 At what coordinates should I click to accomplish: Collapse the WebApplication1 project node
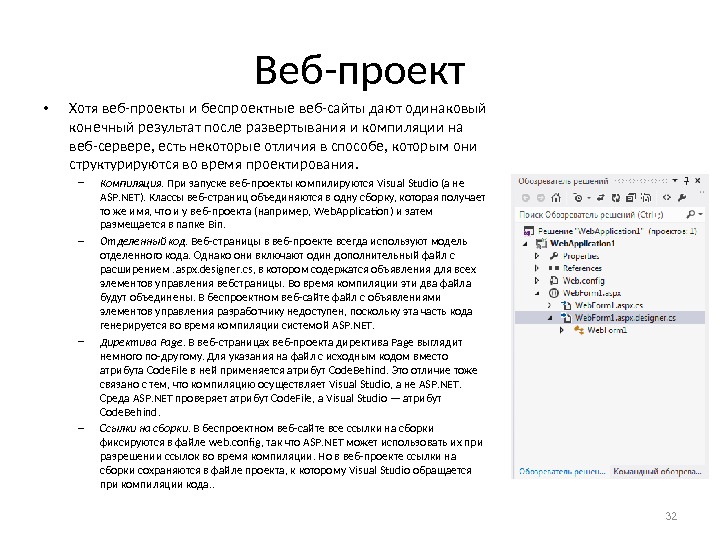point(525,244)
